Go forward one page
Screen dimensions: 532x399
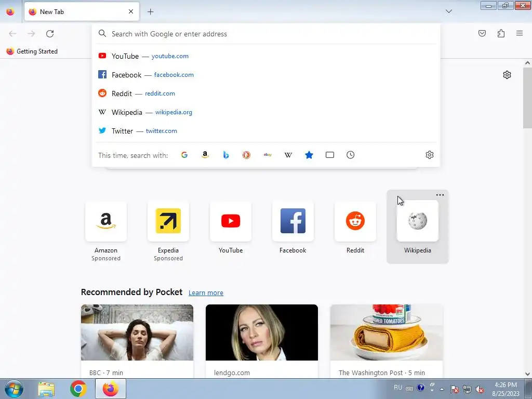click(31, 34)
